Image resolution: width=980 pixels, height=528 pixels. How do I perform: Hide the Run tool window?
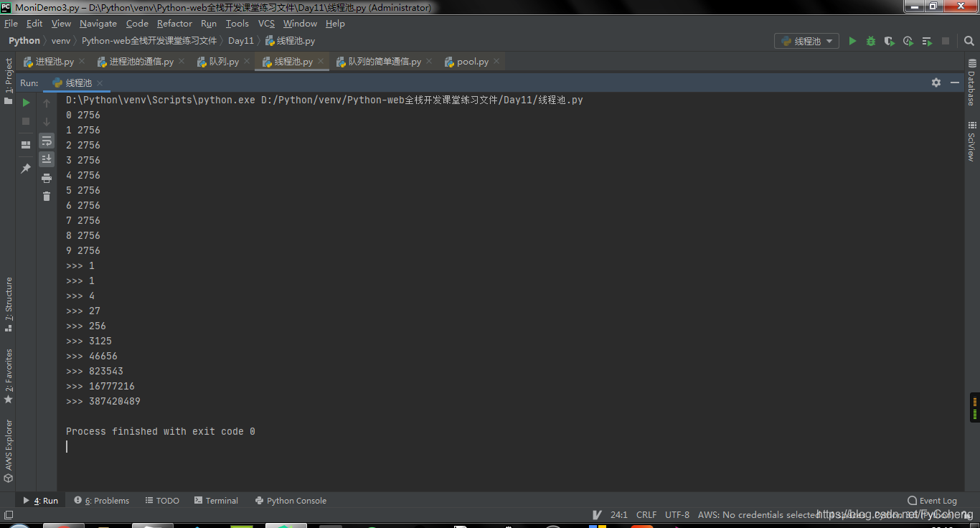(955, 82)
